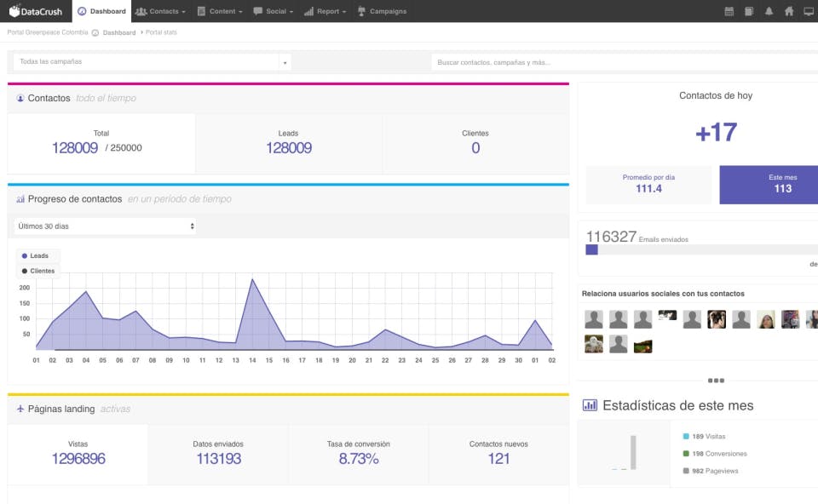Click the 1296896 views value
This screenshot has height=504, width=818.
point(78,459)
